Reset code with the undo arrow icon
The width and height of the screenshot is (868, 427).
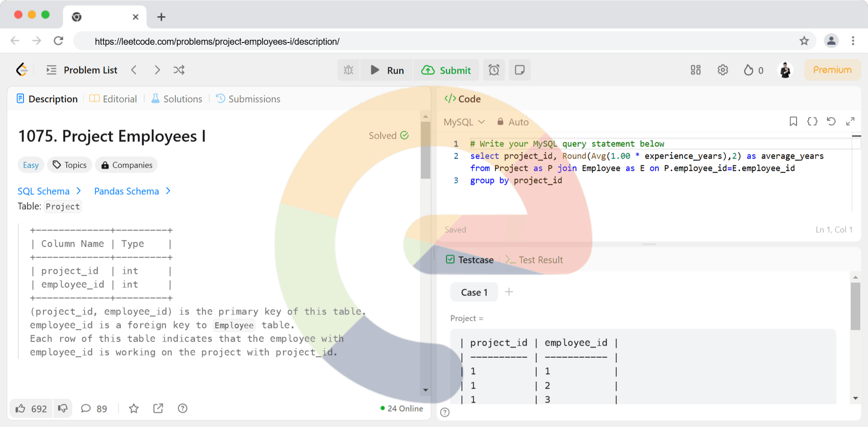click(x=831, y=122)
